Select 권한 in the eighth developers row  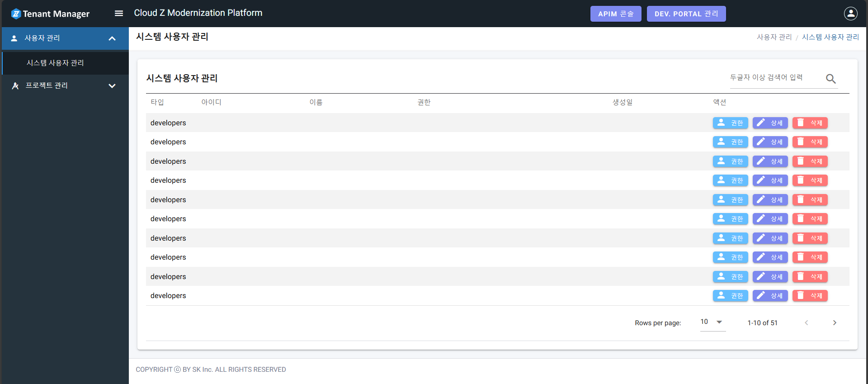[x=730, y=257]
